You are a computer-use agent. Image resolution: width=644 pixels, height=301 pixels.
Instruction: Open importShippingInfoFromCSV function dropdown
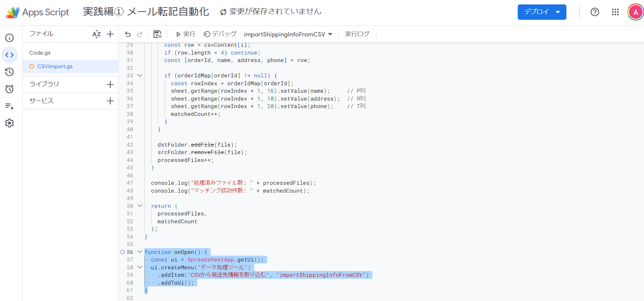tap(288, 34)
